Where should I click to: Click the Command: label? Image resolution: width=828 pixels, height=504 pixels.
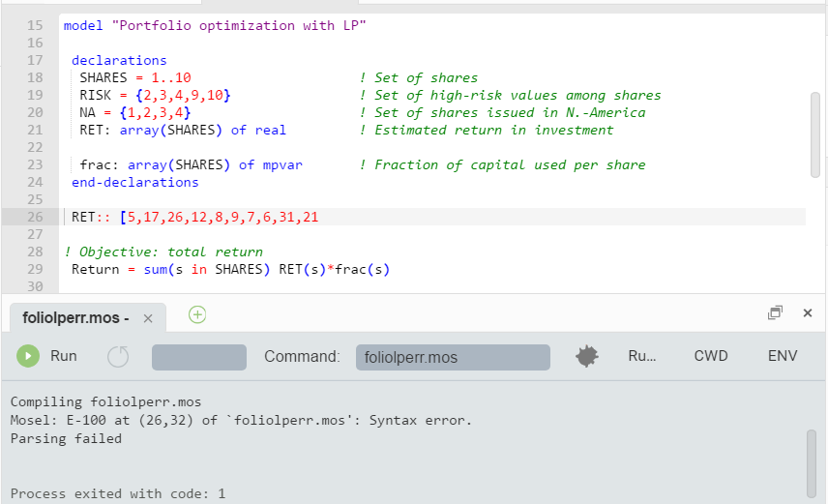[302, 356]
